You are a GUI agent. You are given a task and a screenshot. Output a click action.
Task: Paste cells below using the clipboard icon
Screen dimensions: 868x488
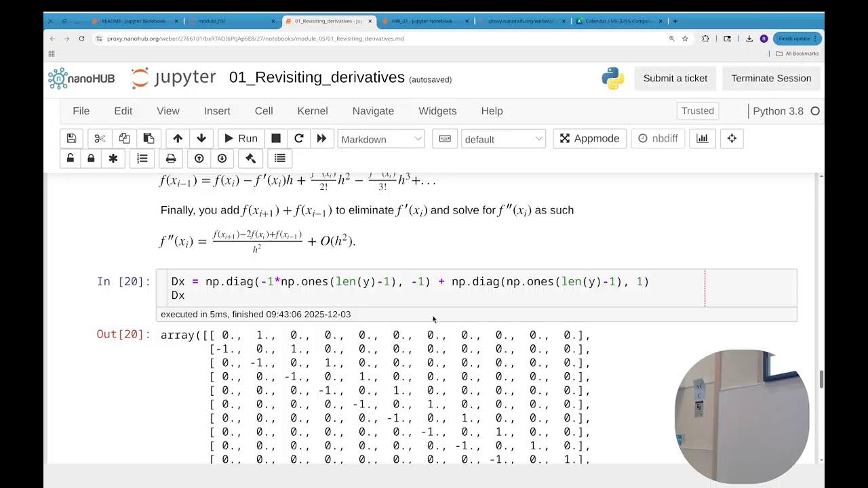pos(149,138)
